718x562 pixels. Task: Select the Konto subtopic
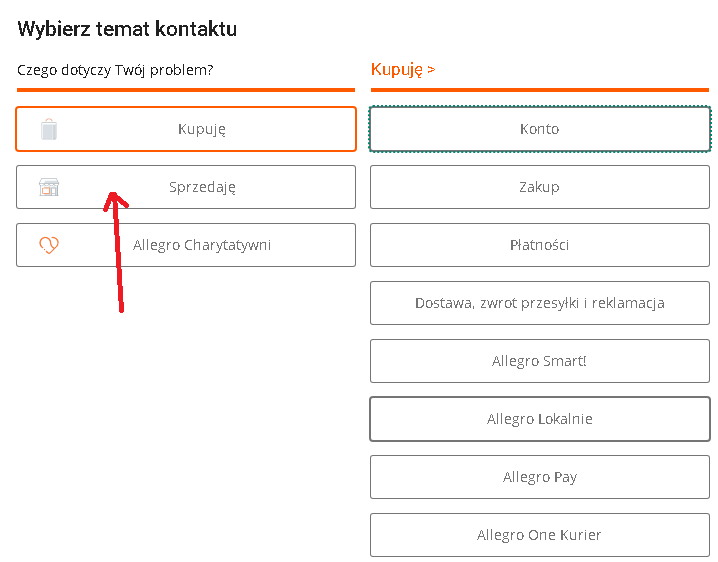coord(540,129)
